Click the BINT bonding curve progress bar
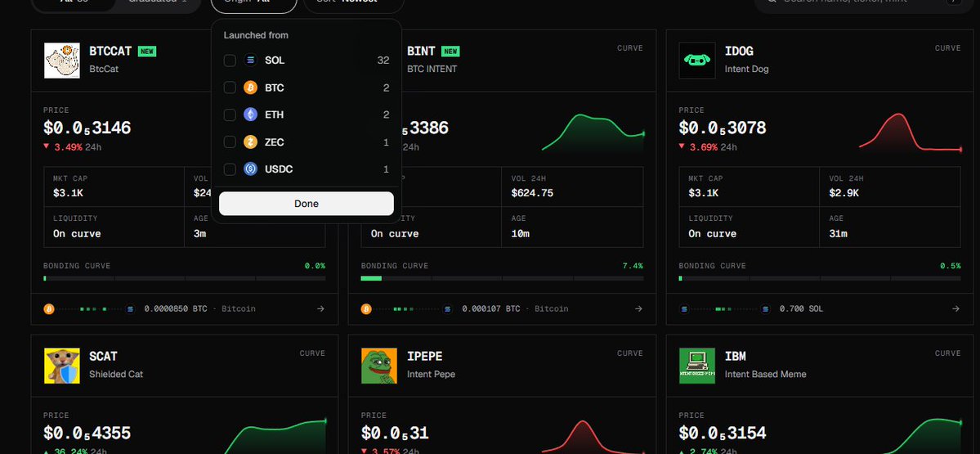 point(502,278)
